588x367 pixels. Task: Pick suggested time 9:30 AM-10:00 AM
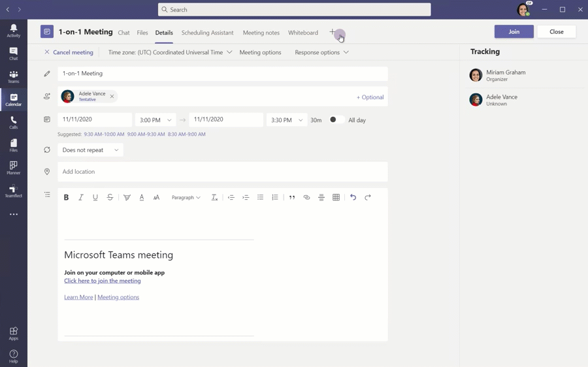tap(104, 135)
